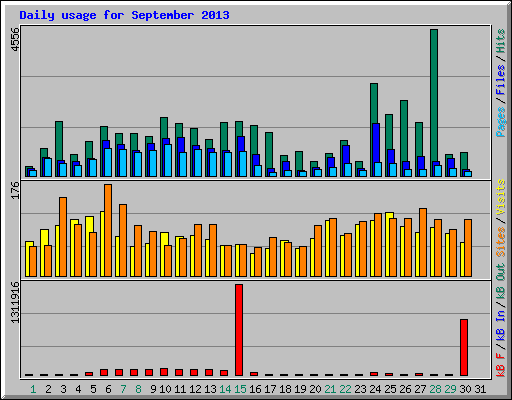Select day label 31 on the x-axis
512x400 pixels.
pyautogui.click(x=480, y=389)
